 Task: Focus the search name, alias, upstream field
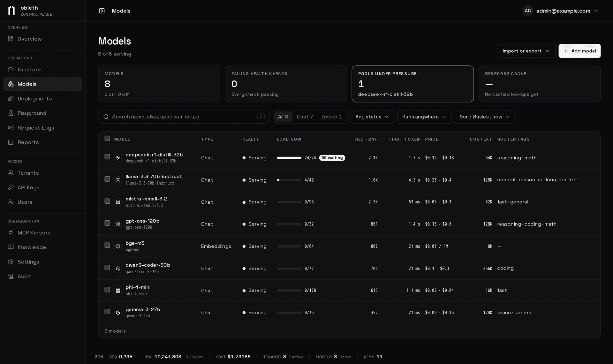[x=184, y=117]
